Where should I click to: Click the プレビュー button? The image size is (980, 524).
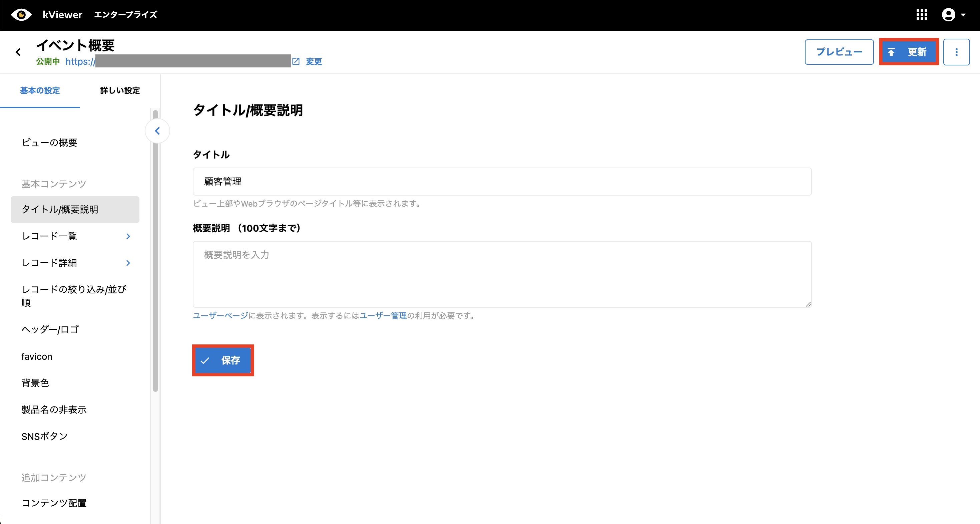[839, 52]
